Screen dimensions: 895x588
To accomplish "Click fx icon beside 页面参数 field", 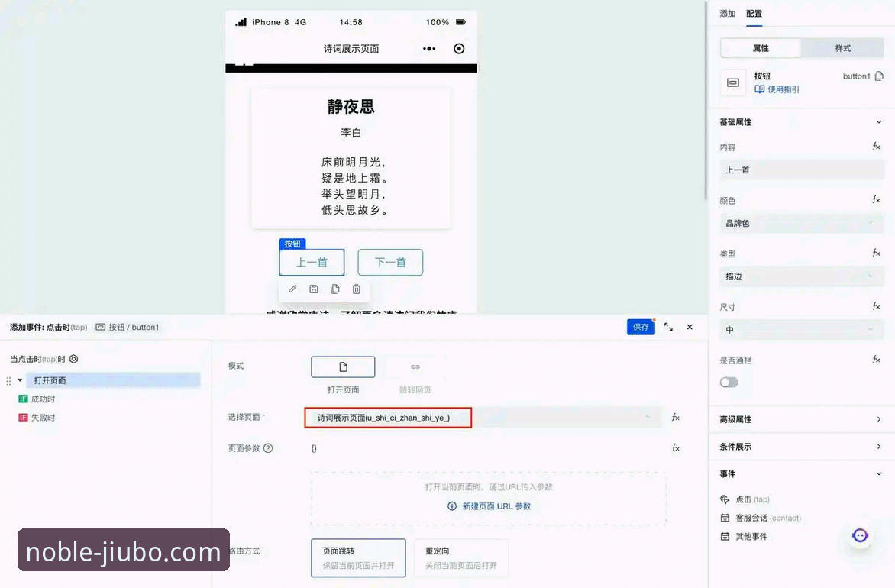I will pos(676,448).
